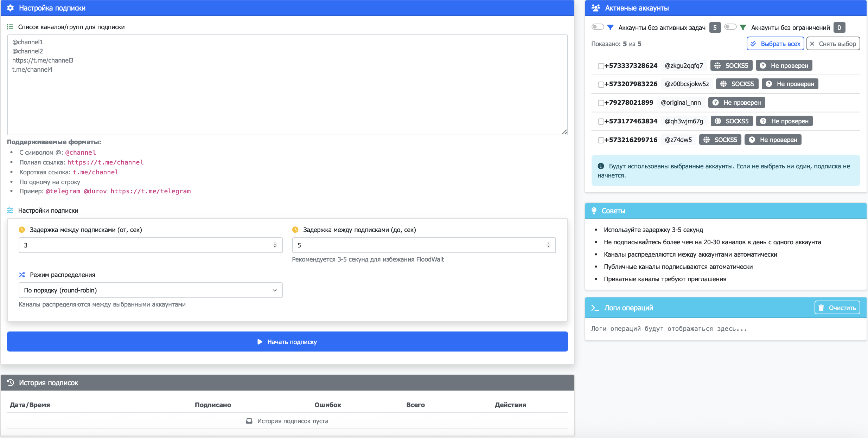Toggle Аккаунты без ограничений switch
The width and height of the screenshot is (868, 438).
click(730, 27)
